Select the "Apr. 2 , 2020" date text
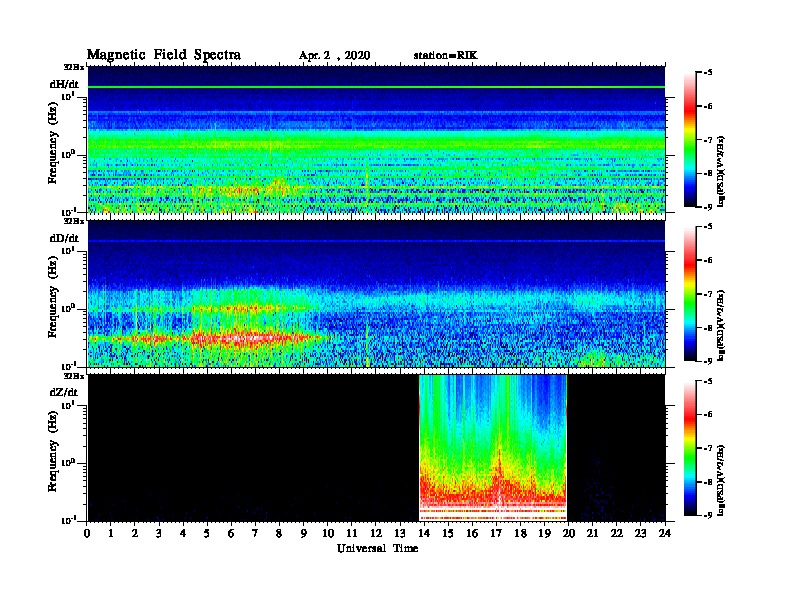This screenshot has height=612, width=792. click(x=334, y=56)
